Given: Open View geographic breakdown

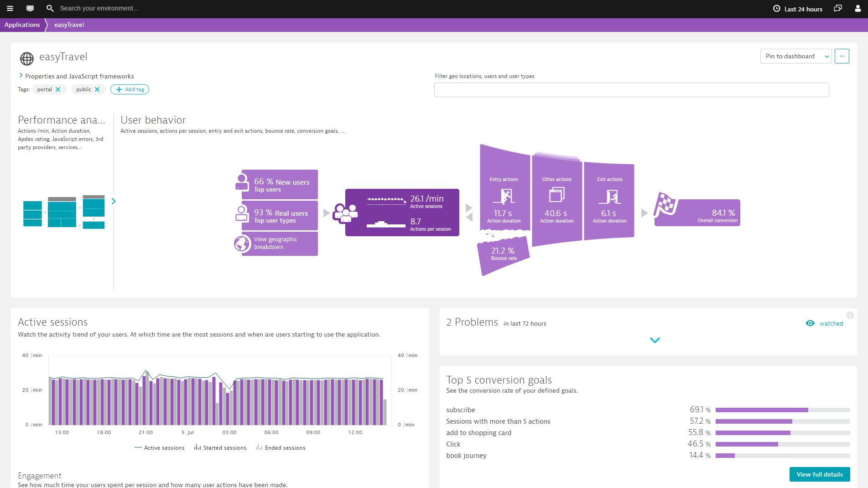Looking at the screenshot, I should tap(280, 244).
